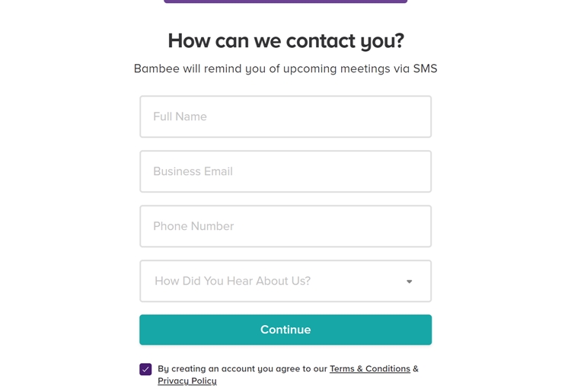The image size is (571, 392).
Task: Open the Privacy Policy link
Action: click(x=187, y=381)
